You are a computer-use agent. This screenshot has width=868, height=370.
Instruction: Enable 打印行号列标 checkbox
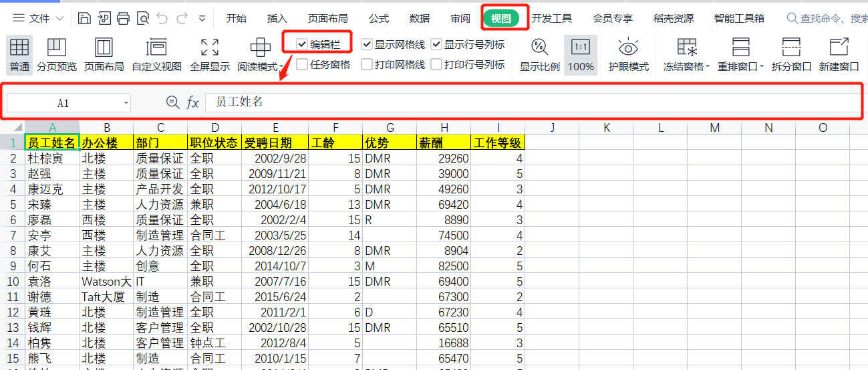(436, 64)
